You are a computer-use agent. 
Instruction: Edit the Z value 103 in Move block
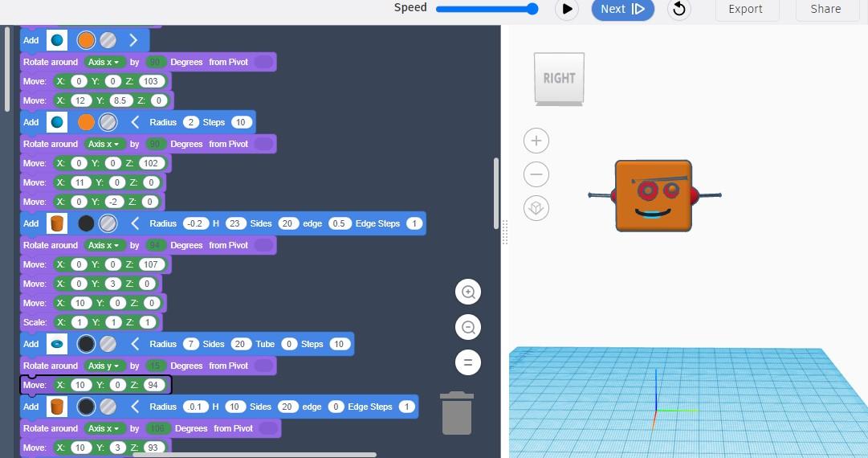151,81
